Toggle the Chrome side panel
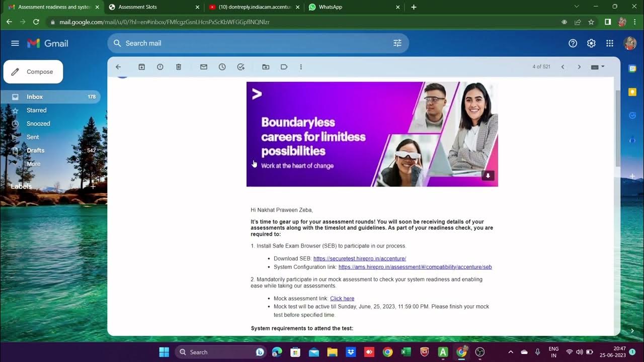644x362 pixels. click(x=608, y=22)
